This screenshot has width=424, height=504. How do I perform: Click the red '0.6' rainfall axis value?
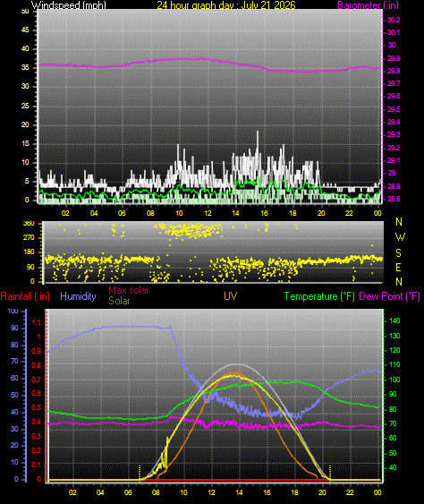[x=37, y=393]
